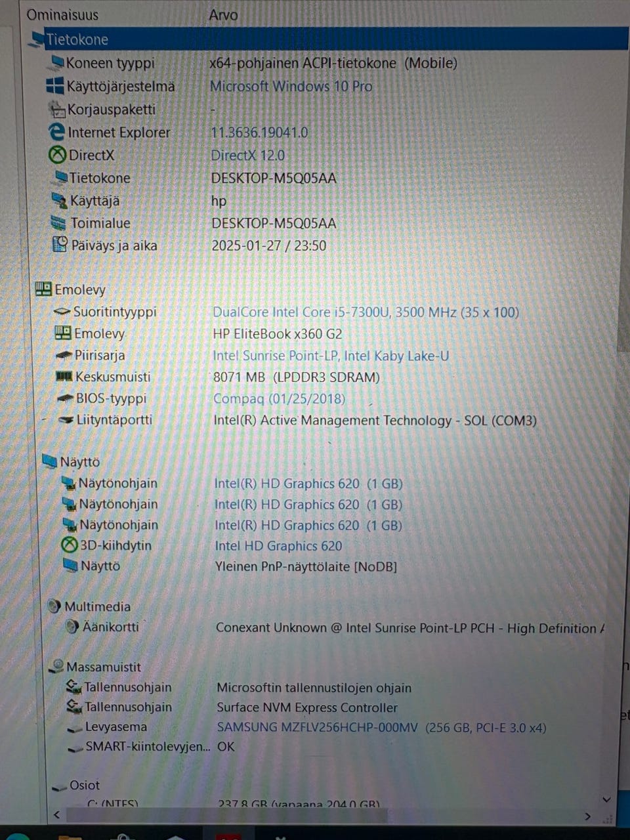Image resolution: width=630 pixels, height=840 pixels.
Task: Select the Surface NVM Express Controller value
Action: (x=307, y=707)
